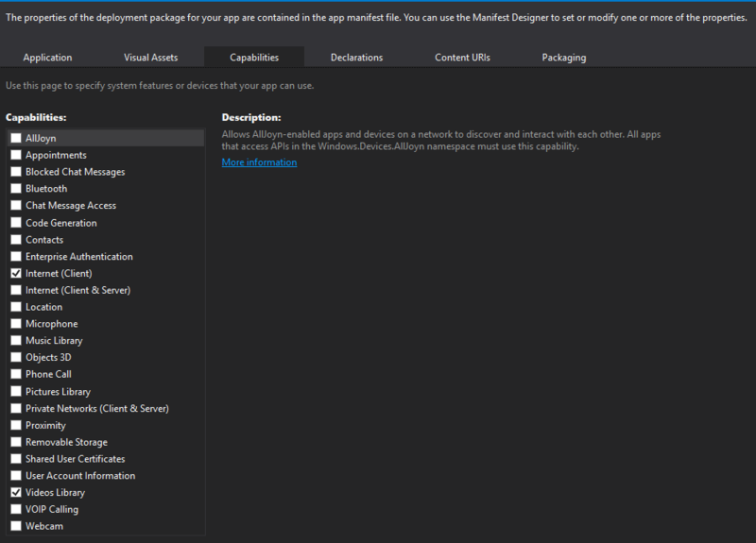
Task: Select the Music Library list item
Action: click(x=54, y=341)
